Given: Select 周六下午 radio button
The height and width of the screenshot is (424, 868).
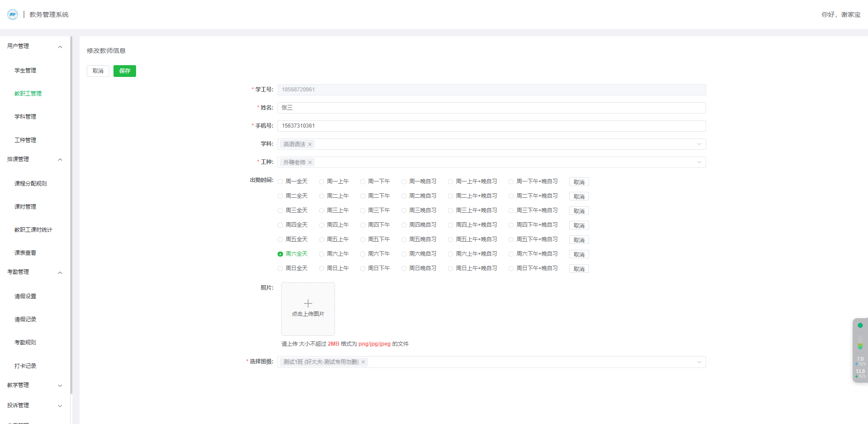Looking at the screenshot, I should (363, 254).
